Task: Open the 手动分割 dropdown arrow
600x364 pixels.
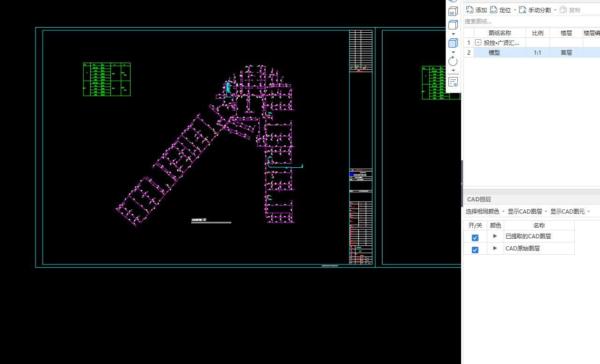Action: [x=555, y=10]
